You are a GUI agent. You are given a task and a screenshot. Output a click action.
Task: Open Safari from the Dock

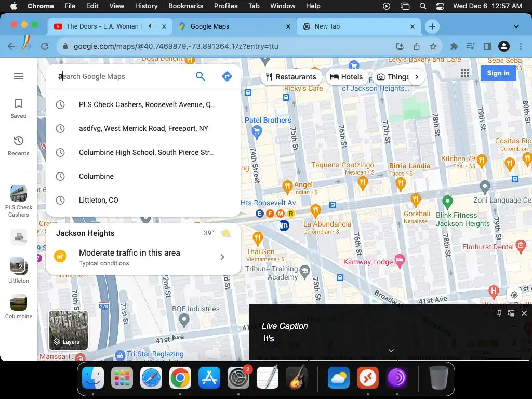(x=151, y=378)
